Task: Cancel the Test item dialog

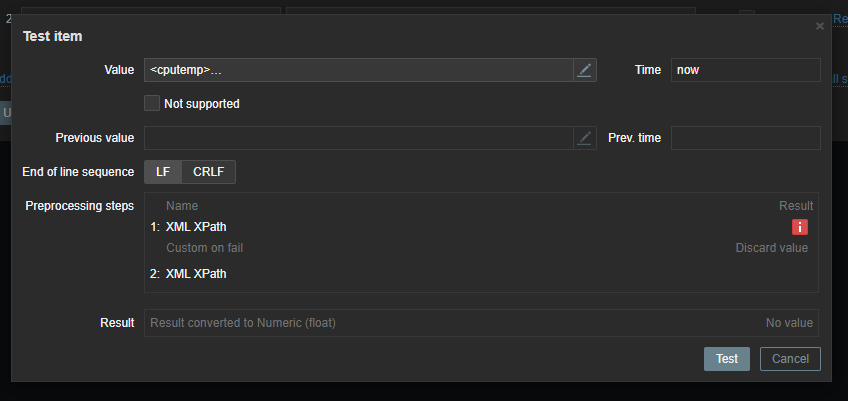Action: (x=790, y=359)
